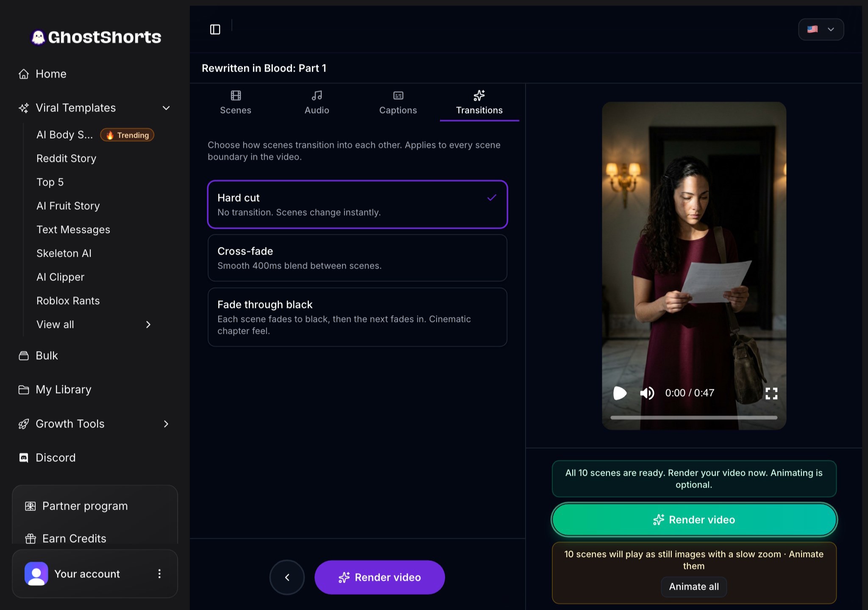Click the Home house icon

[x=24, y=74]
